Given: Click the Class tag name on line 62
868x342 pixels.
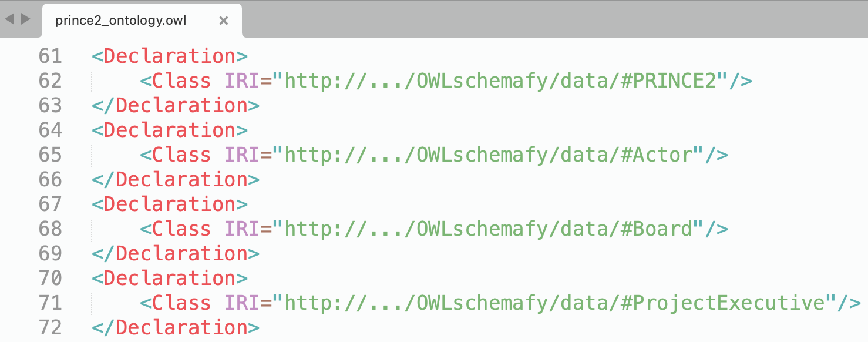Looking at the screenshot, I should pyautogui.click(x=181, y=81).
